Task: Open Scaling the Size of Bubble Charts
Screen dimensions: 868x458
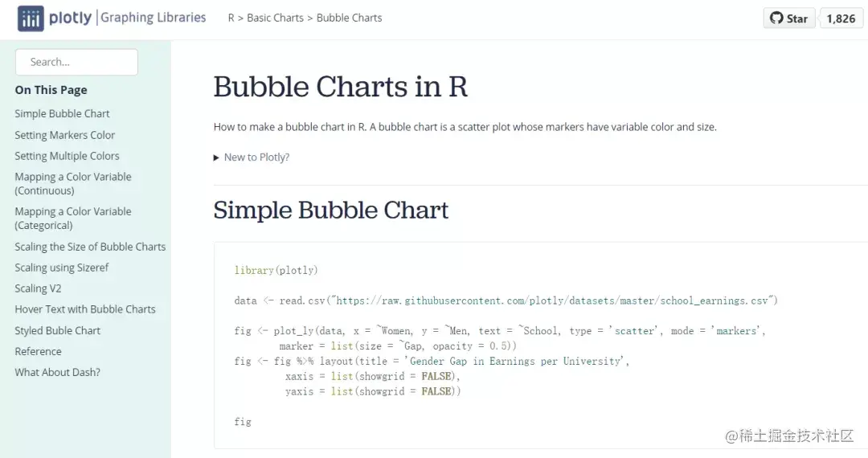Action: pyautogui.click(x=90, y=247)
